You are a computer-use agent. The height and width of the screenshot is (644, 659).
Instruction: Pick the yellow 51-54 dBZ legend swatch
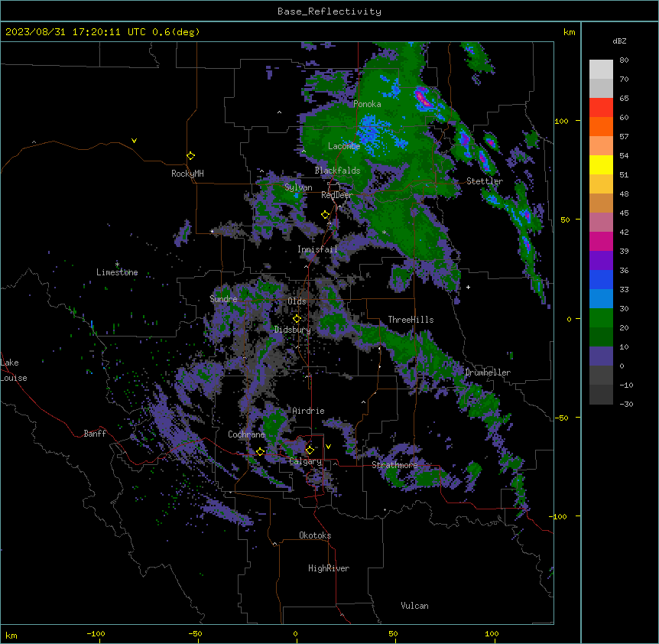[601, 165]
